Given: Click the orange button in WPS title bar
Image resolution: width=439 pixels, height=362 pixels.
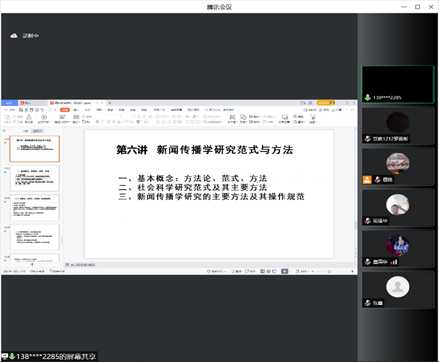Looking at the screenshot, I should (x=326, y=103).
